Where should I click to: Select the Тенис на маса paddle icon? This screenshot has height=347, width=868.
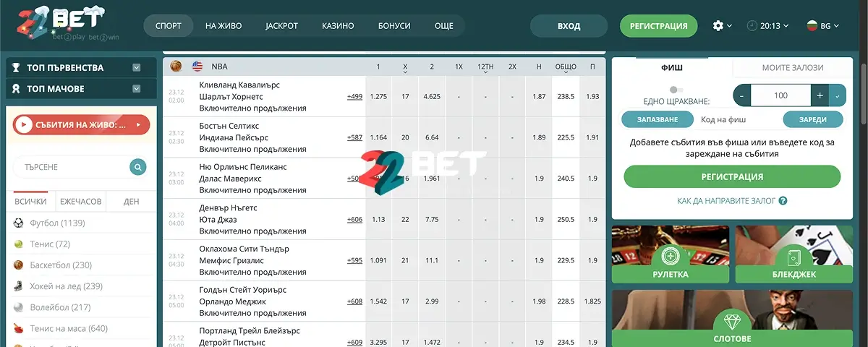point(18,328)
